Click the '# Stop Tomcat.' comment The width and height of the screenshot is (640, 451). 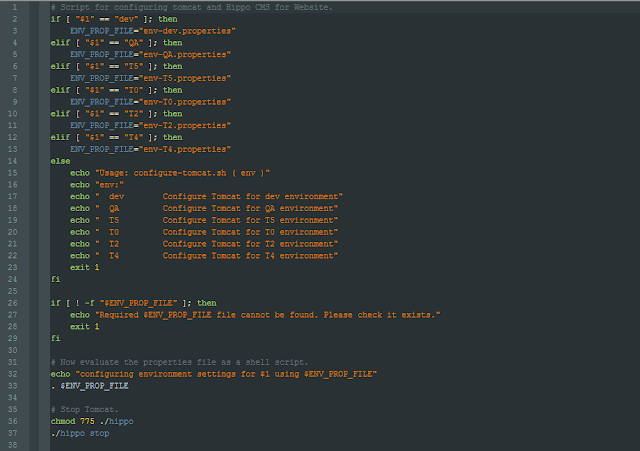84,409
